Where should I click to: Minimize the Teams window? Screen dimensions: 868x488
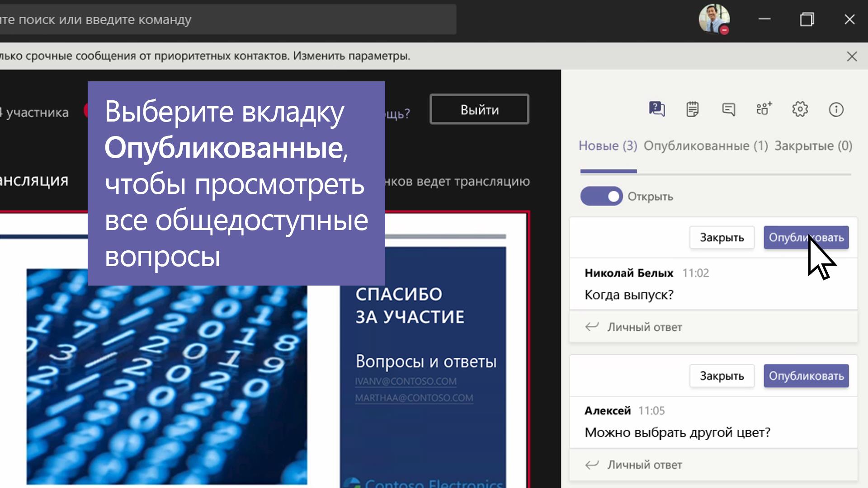coord(764,19)
